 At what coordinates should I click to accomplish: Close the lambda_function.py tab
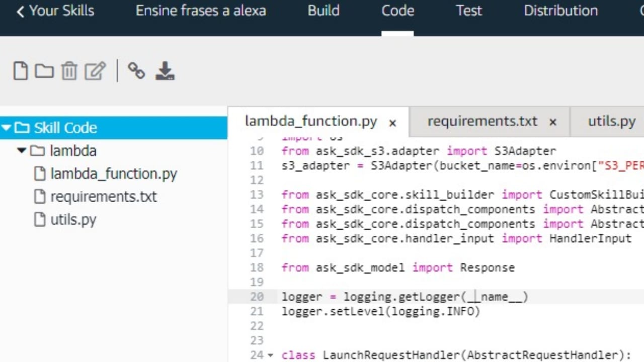click(x=392, y=122)
